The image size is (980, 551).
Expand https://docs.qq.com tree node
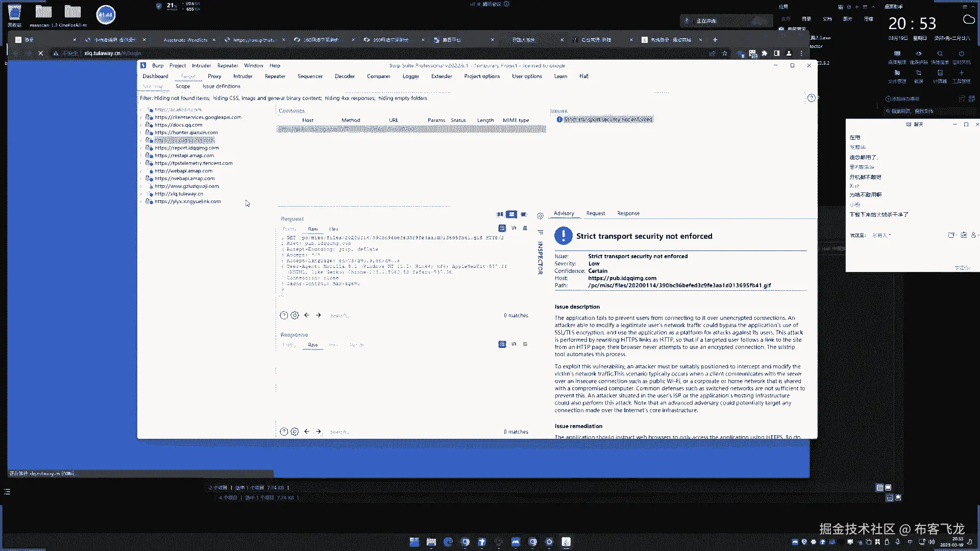click(141, 125)
